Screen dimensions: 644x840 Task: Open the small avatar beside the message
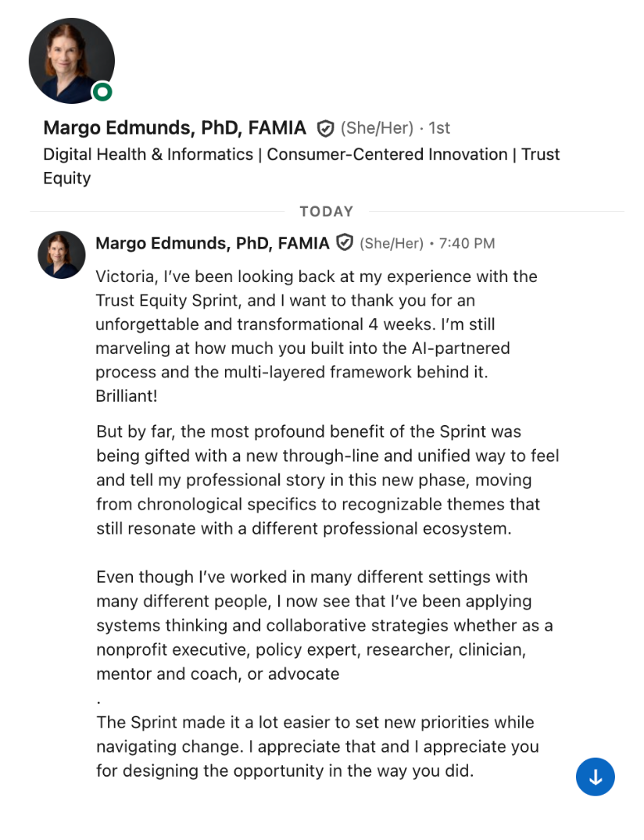click(62, 255)
